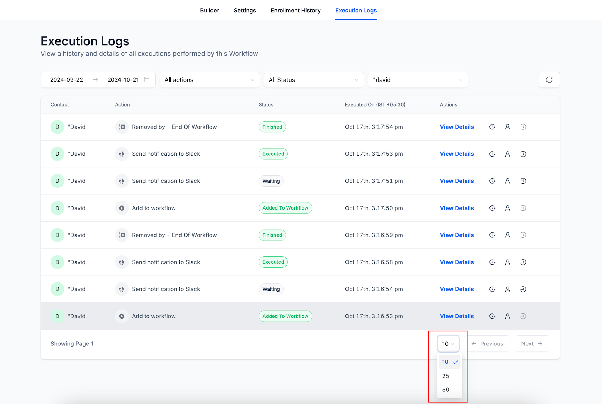Click contact person icon in second Finished row
The width and height of the screenshot is (602, 404).
(507, 235)
